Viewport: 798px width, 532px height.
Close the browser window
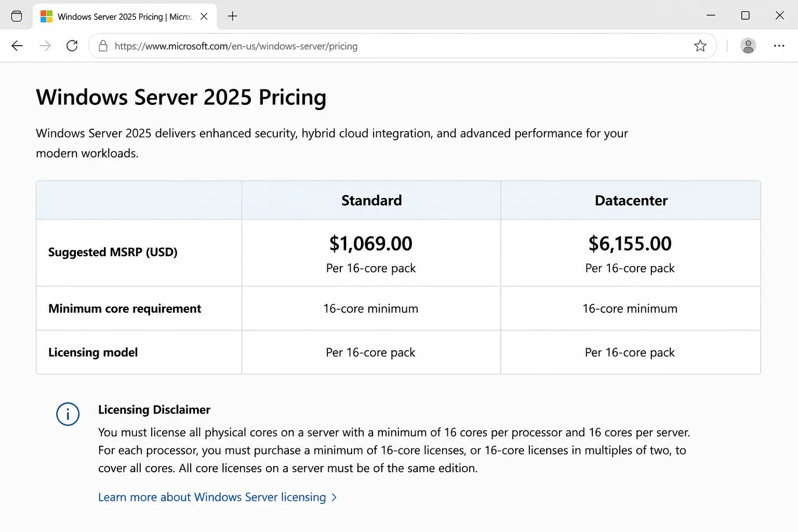779,16
